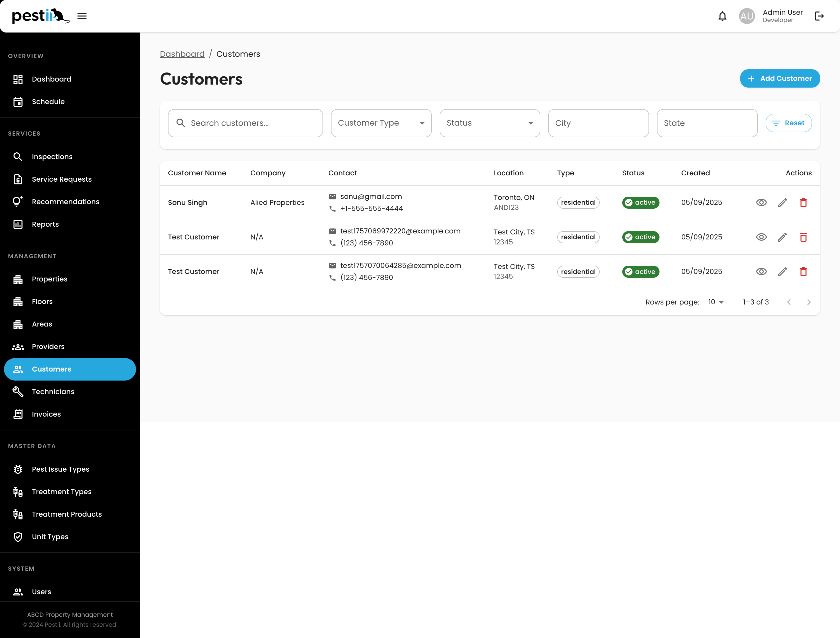Click the logout icon in the header

819,16
